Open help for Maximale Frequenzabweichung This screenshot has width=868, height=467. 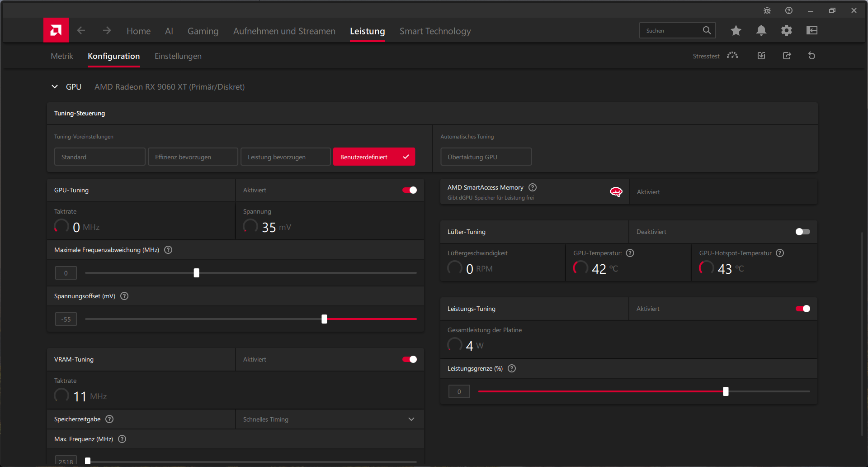[x=168, y=250]
